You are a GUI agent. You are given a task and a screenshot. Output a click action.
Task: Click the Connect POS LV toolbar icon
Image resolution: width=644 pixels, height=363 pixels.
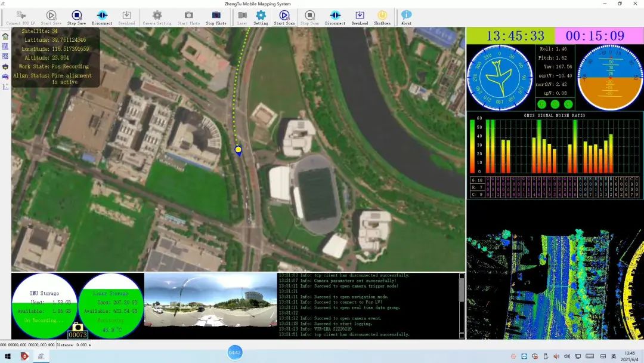pyautogui.click(x=20, y=16)
